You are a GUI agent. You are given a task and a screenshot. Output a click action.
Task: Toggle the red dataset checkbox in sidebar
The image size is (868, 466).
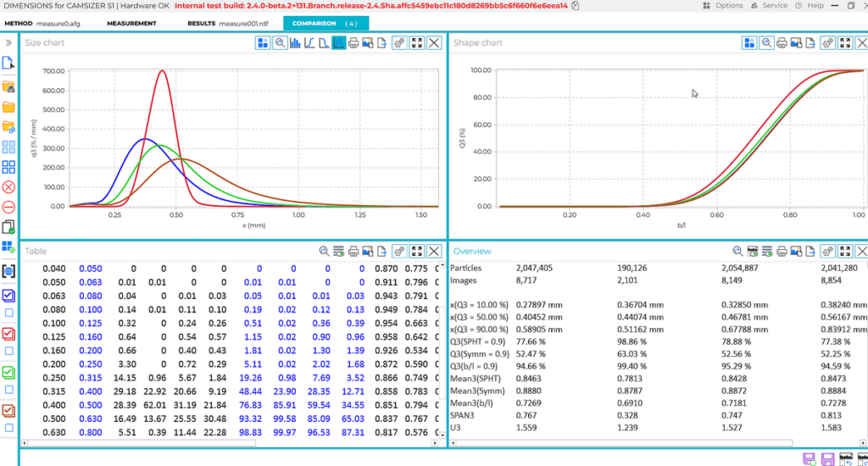(8, 333)
